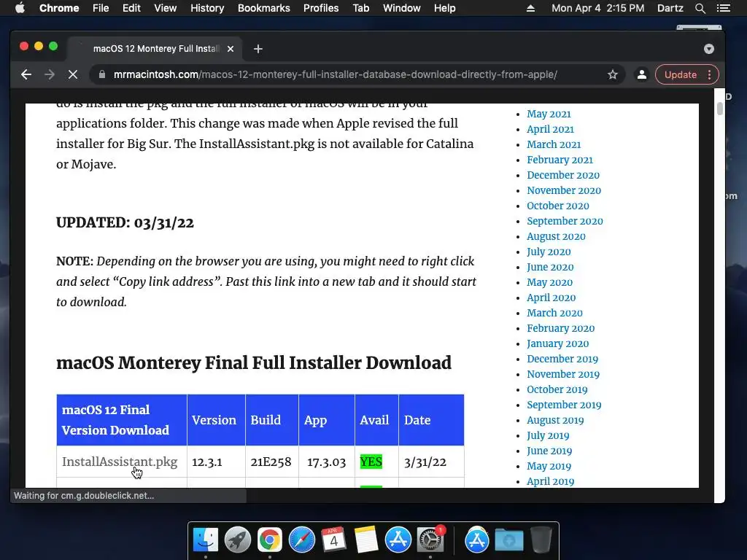Open the January 2020 archive link
This screenshot has width=747, height=560.
[557, 343]
